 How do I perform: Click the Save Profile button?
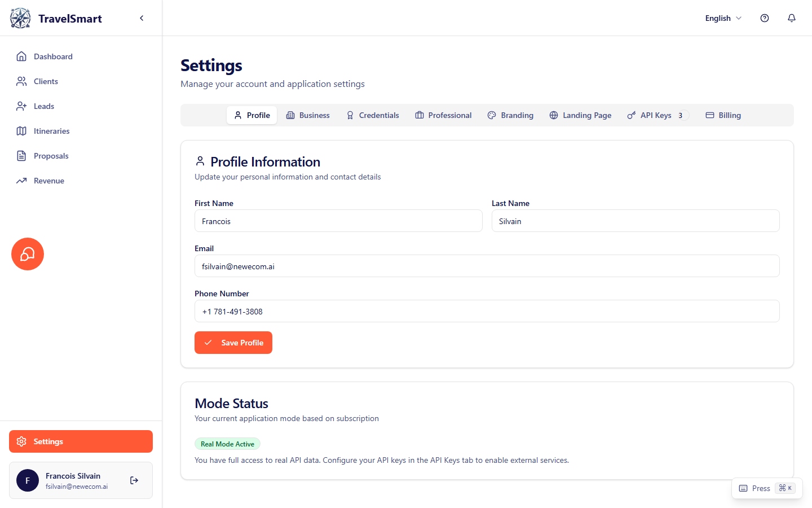233,343
